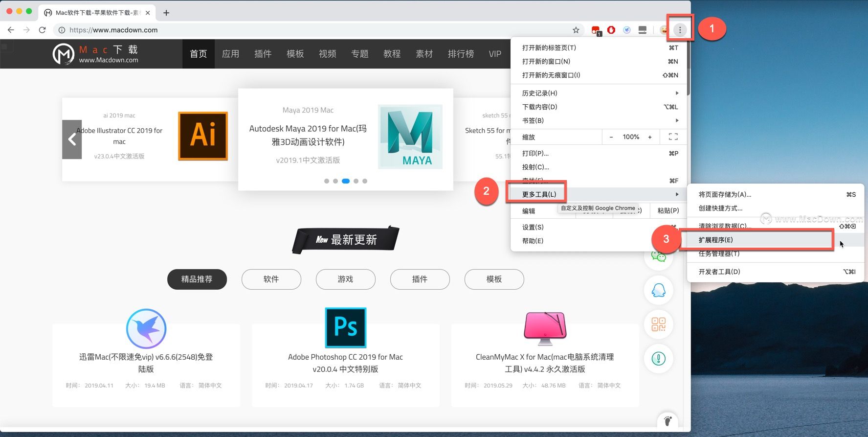Click the dark monitor extension icon

click(x=643, y=30)
